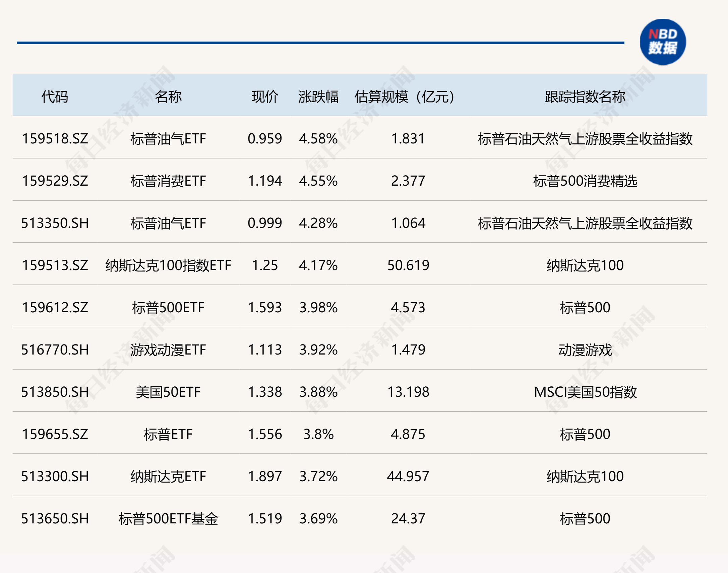
Task: Click the 现价 column header
Action: (x=265, y=97)
